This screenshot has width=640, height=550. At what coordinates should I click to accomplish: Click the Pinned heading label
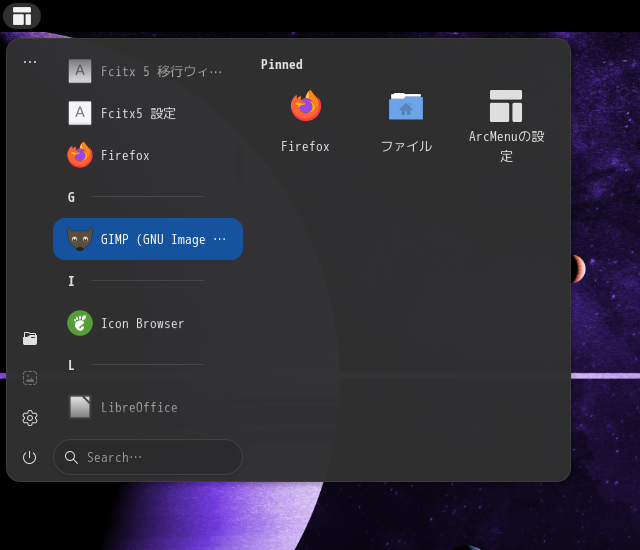point(282,64)
